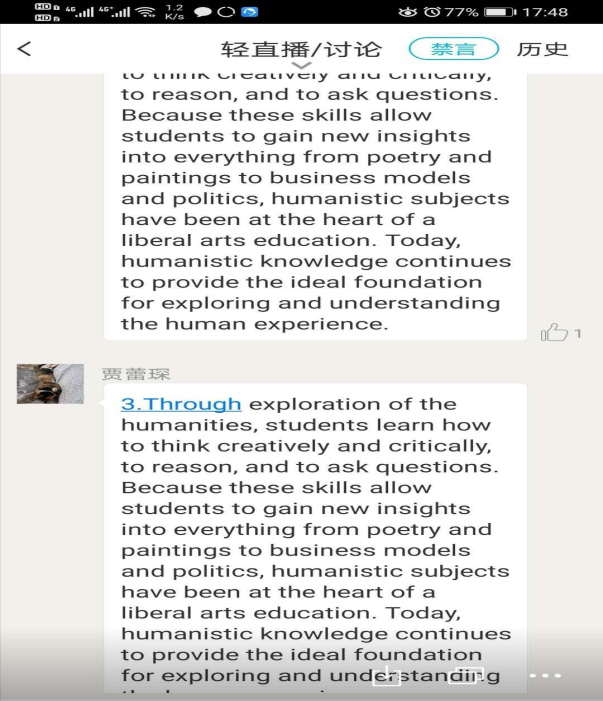Image resolution: width=603 pixels, height=701 pixels.
Task: Tap the alarm clock status icon
Action: coord(432,12)
